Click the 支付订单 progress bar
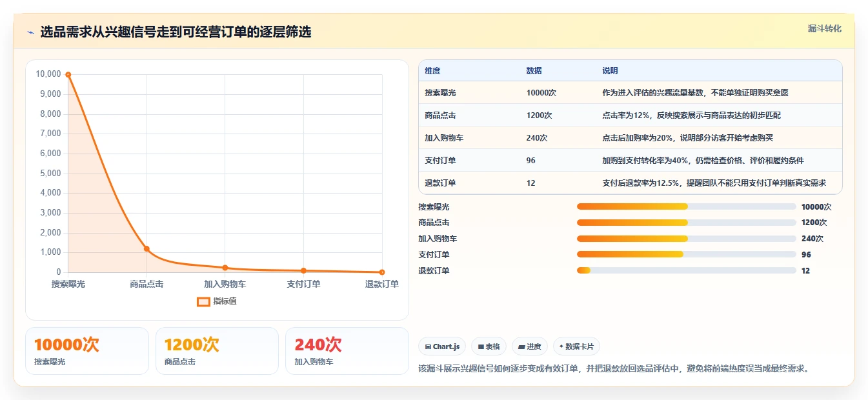Screen dimensions: 868x400 coord(686,254)
